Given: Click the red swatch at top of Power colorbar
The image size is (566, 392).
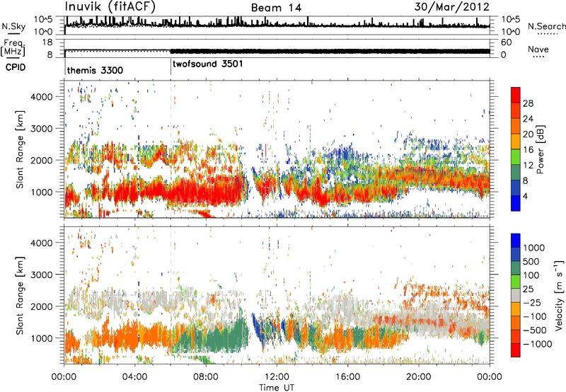Looking at the screenshot, I should click(x=516, y=96).
